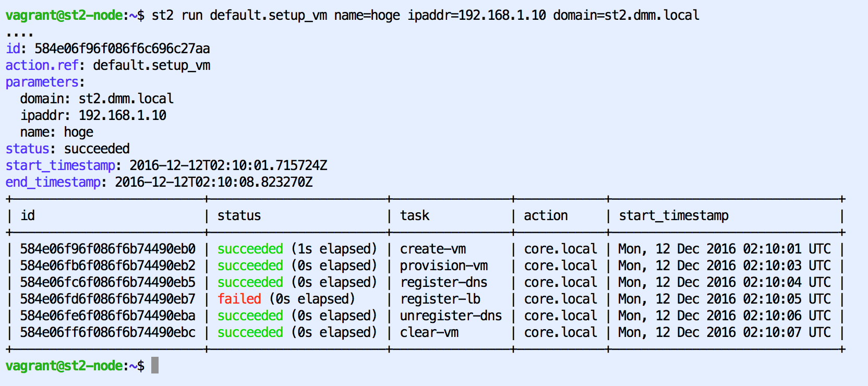Click the parameters label
Image resolution: width=868 pixels, height=386 pixels.
click(x=42, y=82)
